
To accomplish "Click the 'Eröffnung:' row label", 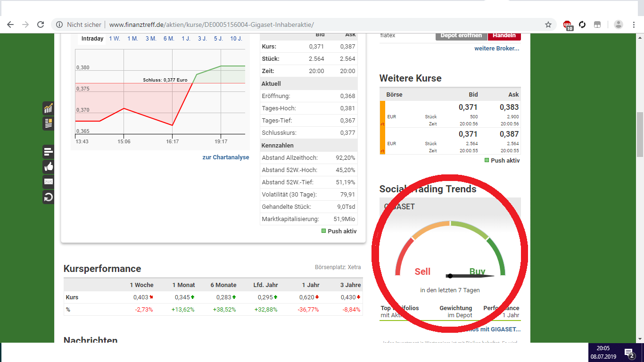I will coord(276,96).
